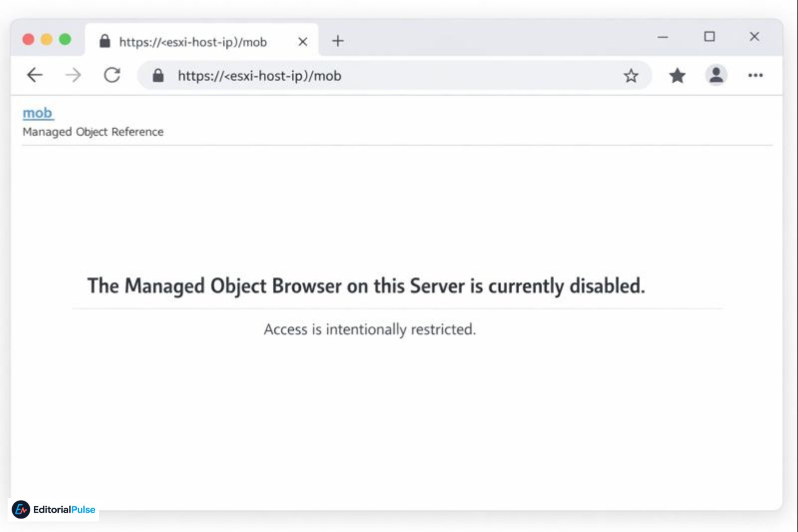This screenshot has width=798, height=532.
Task: Open a new tab with the plus button
Action: tap(337, 41)
